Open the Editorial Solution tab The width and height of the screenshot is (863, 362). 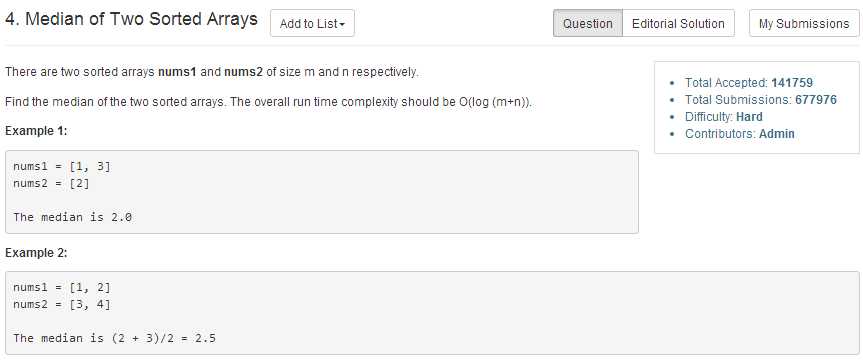(678, 24)
